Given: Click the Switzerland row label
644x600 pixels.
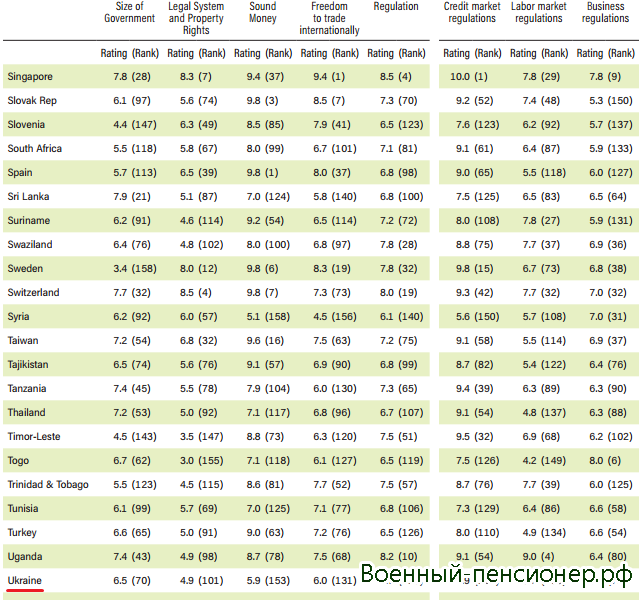Looking at the screenshot, I should (x=33, y=292).
